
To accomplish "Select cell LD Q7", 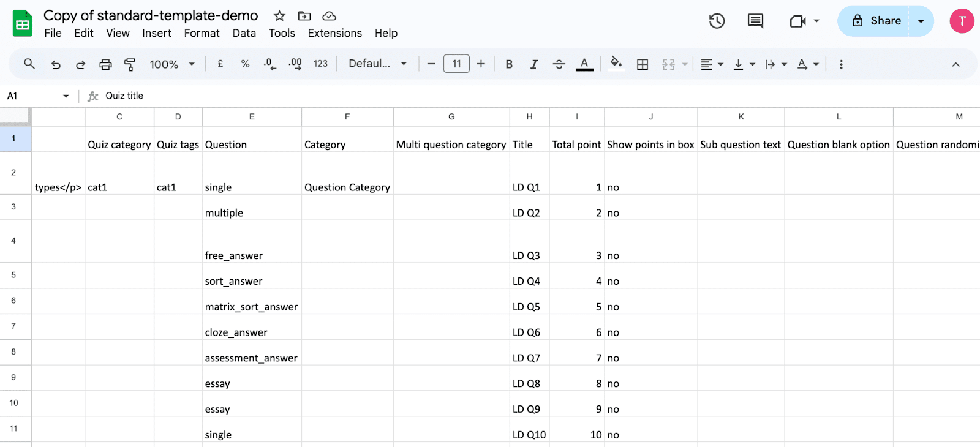I will pos(529,353).
